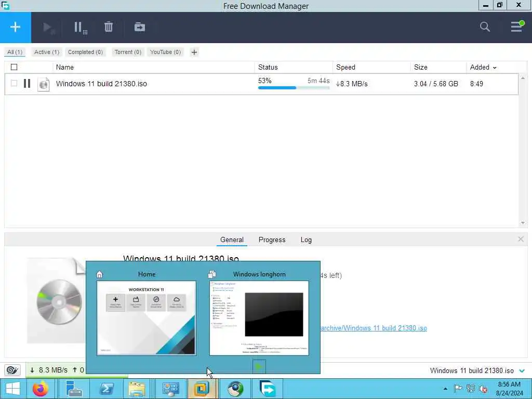Sort by the Name column header
The height and width of the screenshot is (399, 532).
click(65, 67)
